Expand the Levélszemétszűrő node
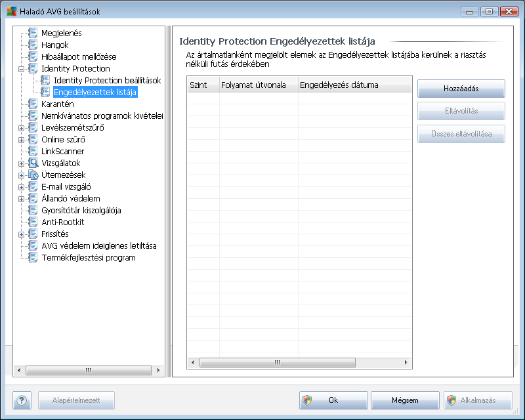 (x=21, y=128)
